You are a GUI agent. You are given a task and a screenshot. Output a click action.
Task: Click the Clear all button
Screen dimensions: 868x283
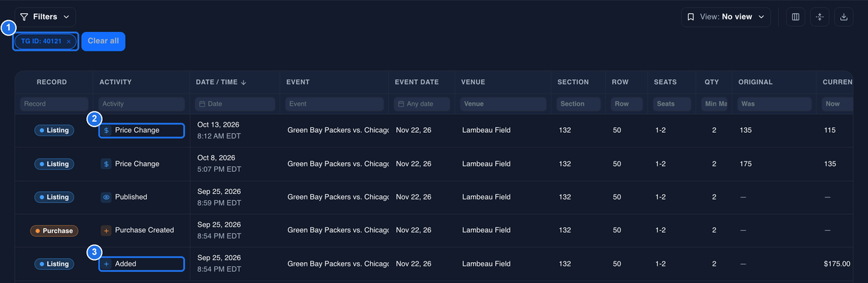(x=103, y=41)
